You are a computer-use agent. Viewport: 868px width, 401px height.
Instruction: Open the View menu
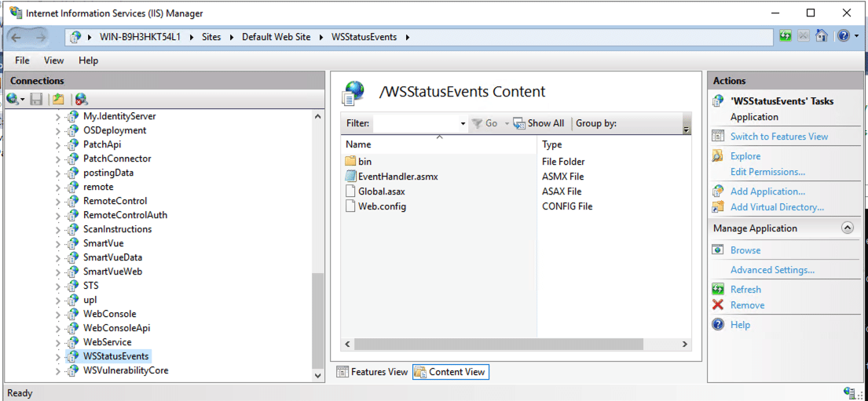click(x=54, y=60)
